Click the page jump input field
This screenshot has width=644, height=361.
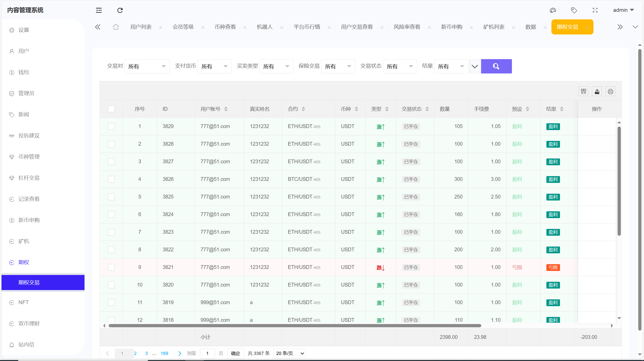207,353
